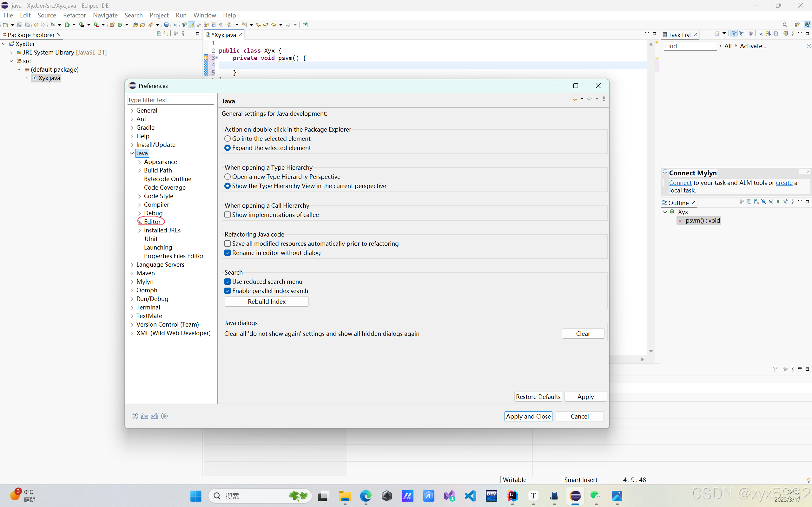Click Collapse All in Package Explorer
The image size is (812, 507).
pos(159,34)
